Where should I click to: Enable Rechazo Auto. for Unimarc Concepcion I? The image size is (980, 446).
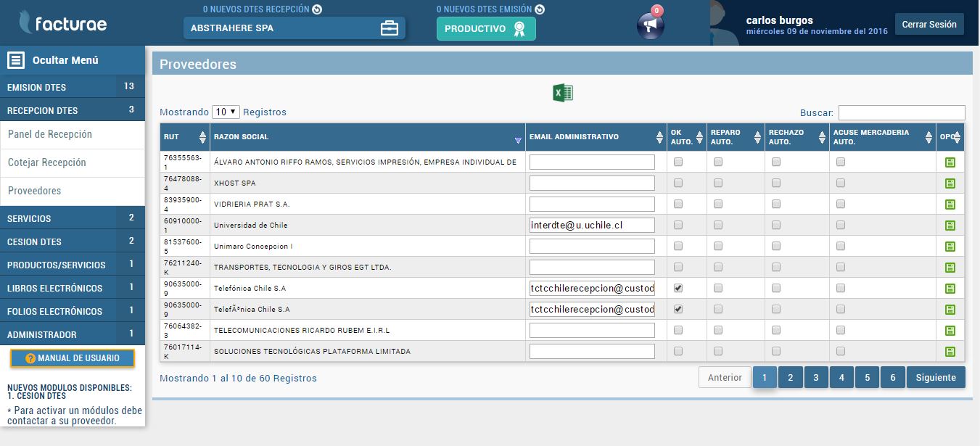pos(776,247)
